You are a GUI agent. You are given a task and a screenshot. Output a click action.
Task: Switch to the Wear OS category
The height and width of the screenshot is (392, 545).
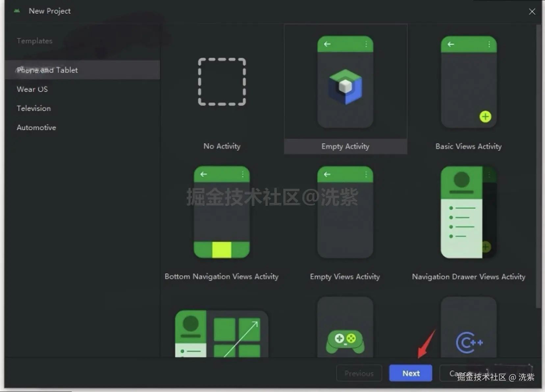point(32,89)
